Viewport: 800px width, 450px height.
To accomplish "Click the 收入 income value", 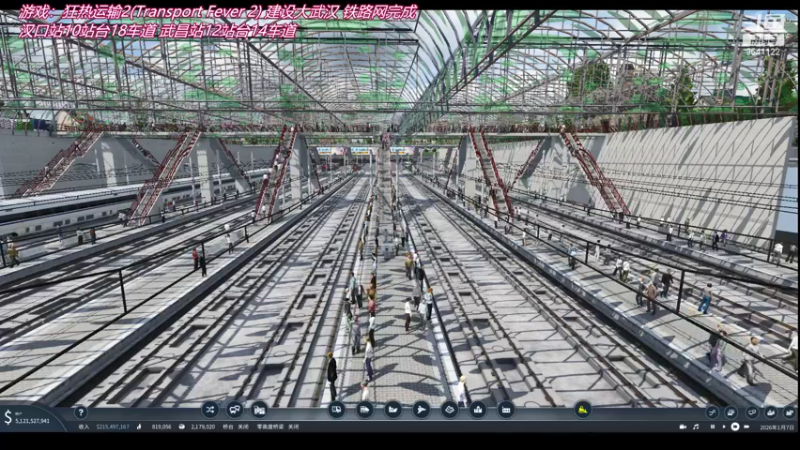I will click(113, 427).
